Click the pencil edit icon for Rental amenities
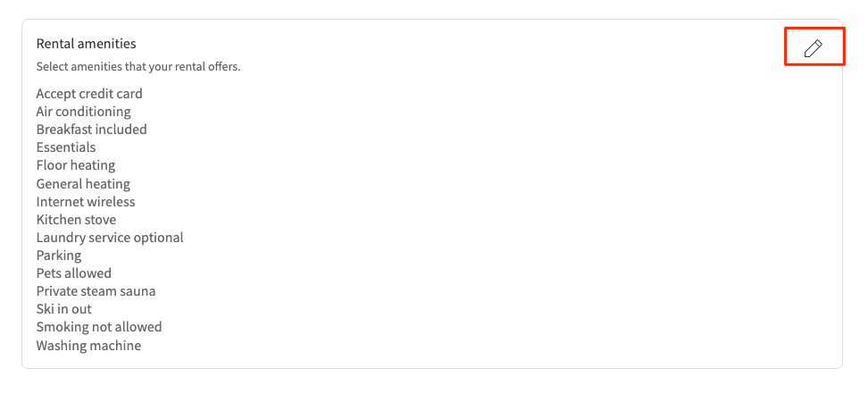The image size is (868, 394). (813, 48)
